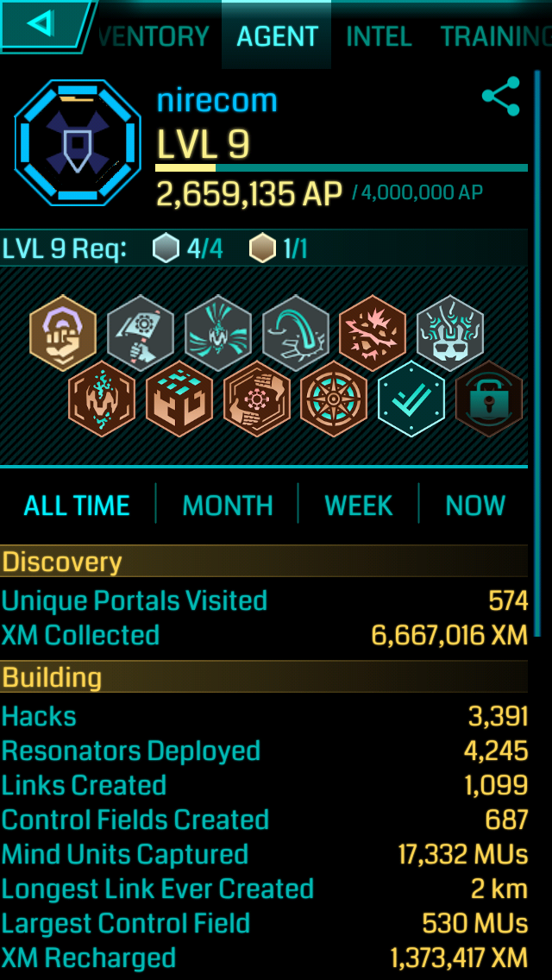The image size is (552, 980).
Task: Switch to the INTEL tab
Action: 379,36
